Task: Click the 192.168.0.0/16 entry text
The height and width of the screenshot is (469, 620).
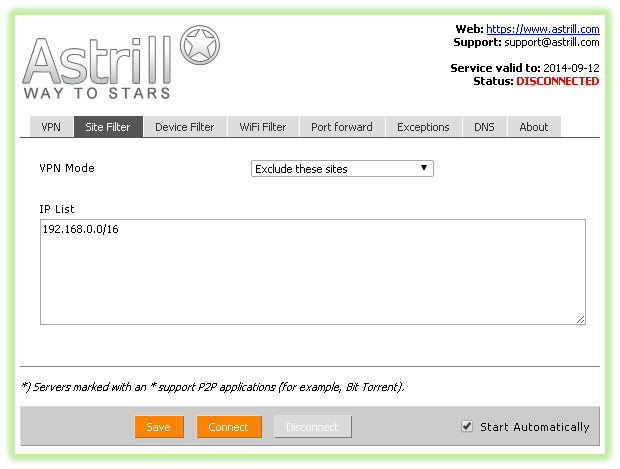Action: [81, 229]
